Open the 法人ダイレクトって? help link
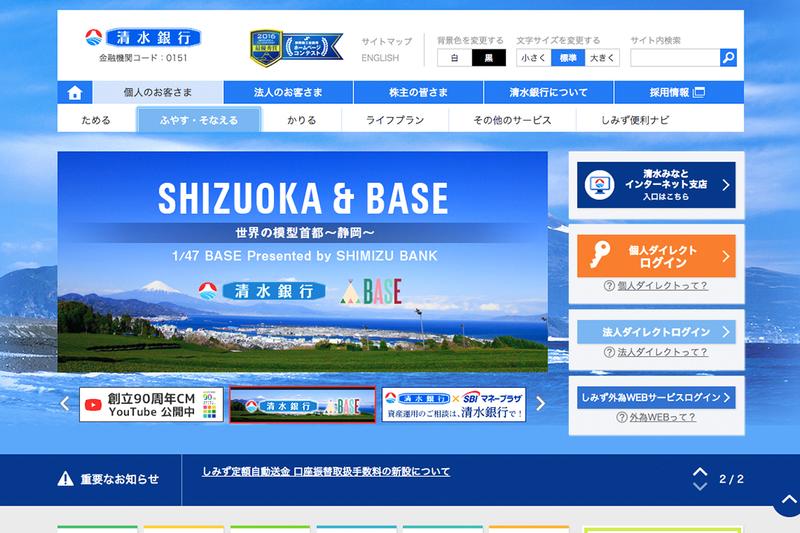The height and width of the screenshot is (533, 800). 662,352
